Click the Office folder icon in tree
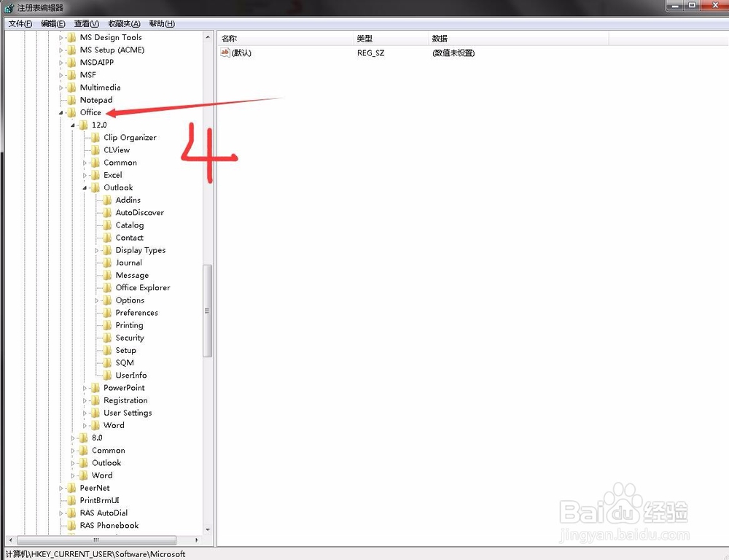The width and height of the screenshot is (729, 560). [x=71, y=112]
